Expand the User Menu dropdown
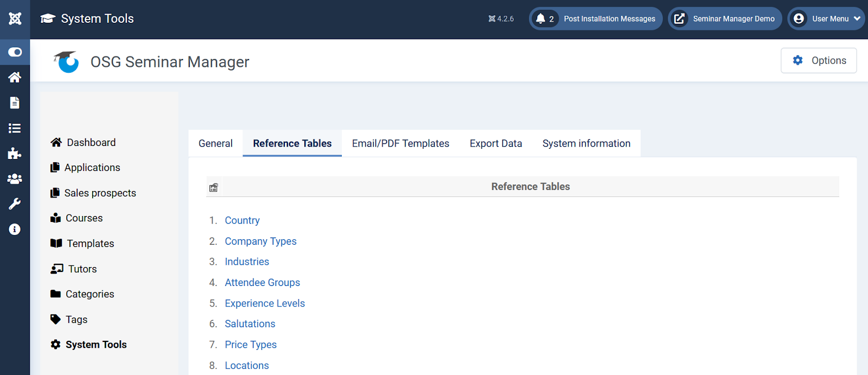868x375 pixels. pyautogui.click(x=826, y=18)
